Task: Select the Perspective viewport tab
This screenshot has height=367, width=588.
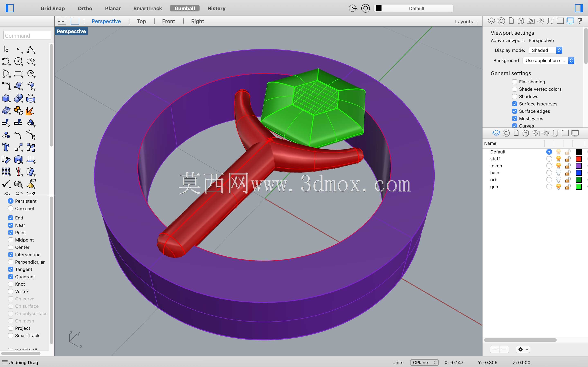Action: point(106,21)
